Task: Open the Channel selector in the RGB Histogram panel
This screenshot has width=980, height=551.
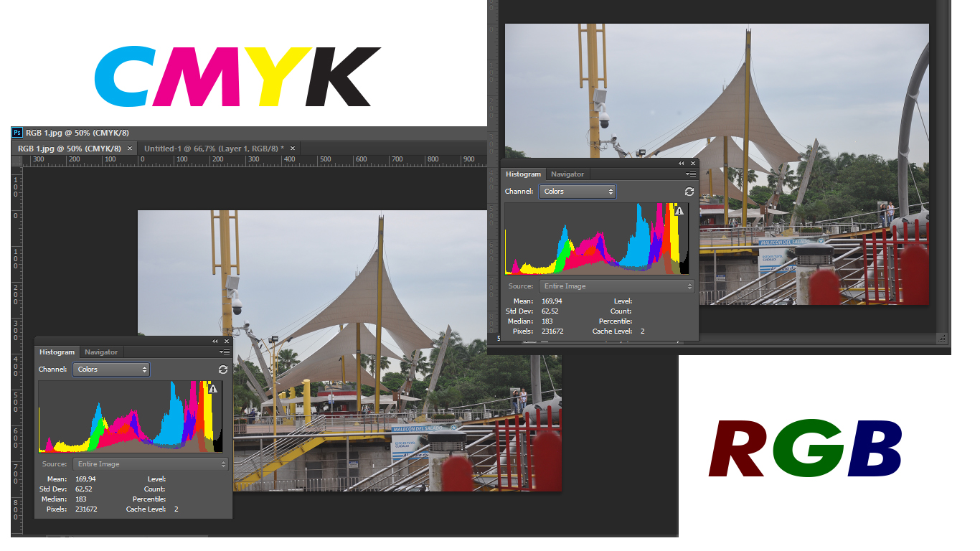Action: click(x=578, y=191)
